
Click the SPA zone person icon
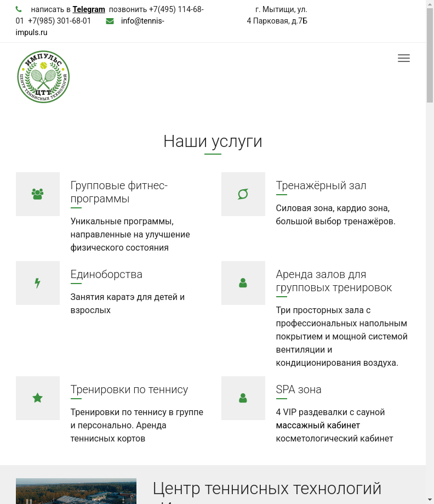click(x=243, y=398)
